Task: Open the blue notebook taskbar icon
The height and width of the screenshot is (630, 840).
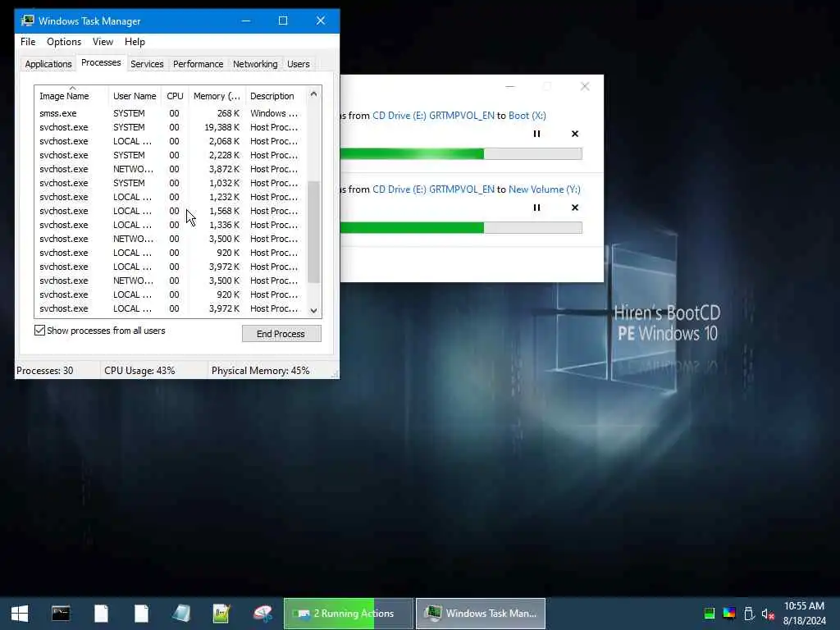Action: (x=181, y=614)
